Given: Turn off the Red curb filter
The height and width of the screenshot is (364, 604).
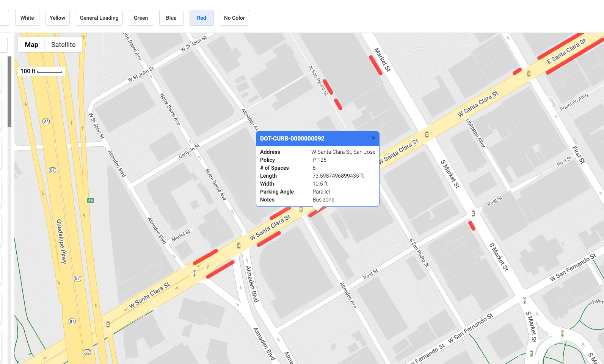Looking at the screenshot, I should point(202,18).
